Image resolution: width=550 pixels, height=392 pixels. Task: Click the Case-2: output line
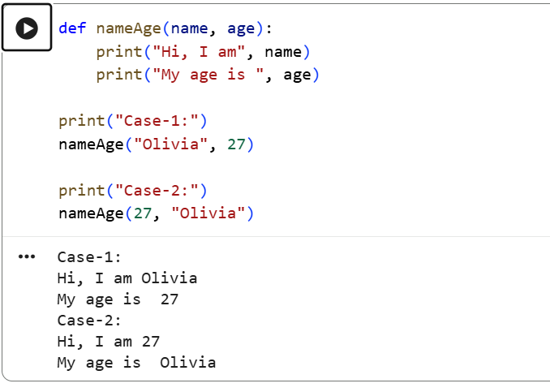tap(89, 320)
